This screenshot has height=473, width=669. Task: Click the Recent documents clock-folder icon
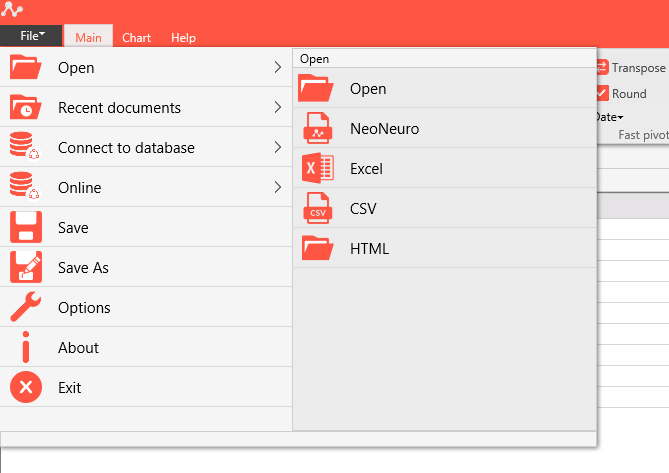pyautogui.click(x=26, y=107)
